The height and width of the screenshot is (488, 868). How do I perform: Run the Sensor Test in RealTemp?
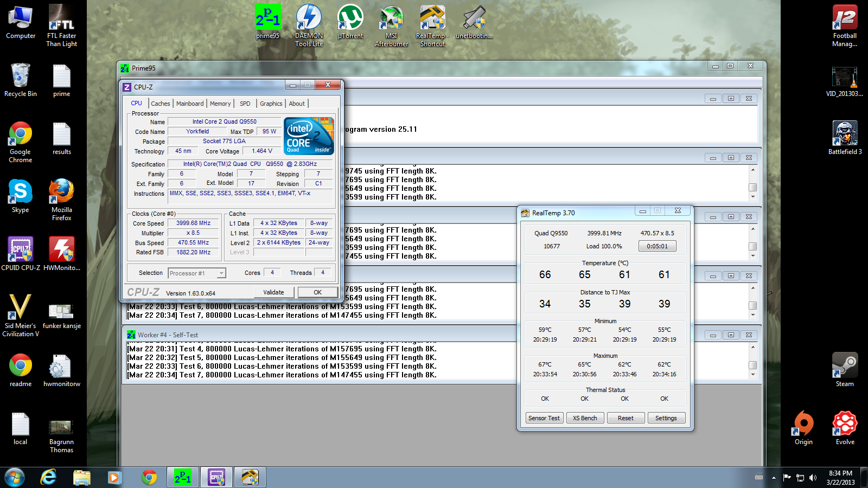(544, 418)
